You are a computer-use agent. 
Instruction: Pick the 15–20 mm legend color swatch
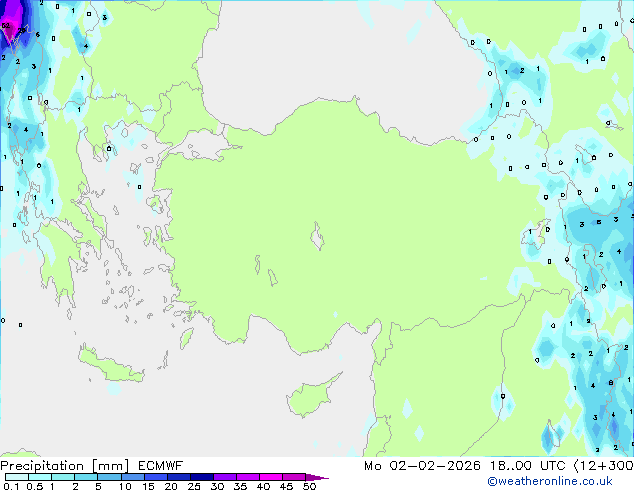click(155, 477)
